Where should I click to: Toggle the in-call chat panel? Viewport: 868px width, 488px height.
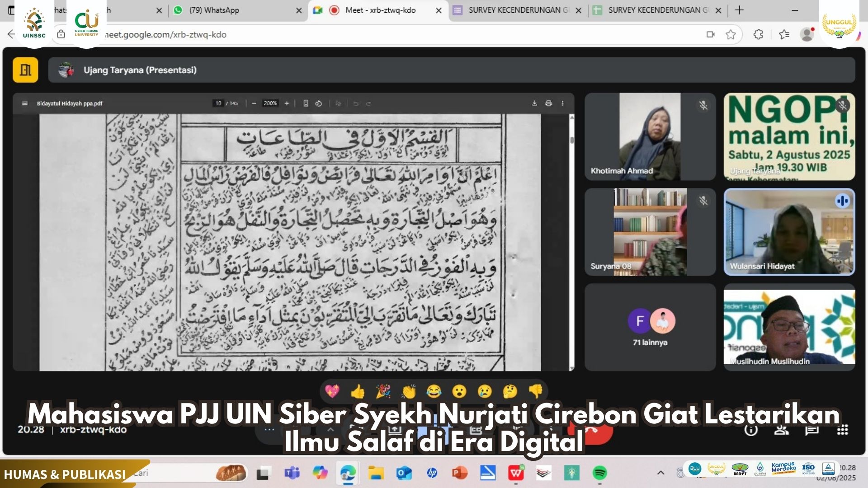pyautogui.click(x=812, y=430)
